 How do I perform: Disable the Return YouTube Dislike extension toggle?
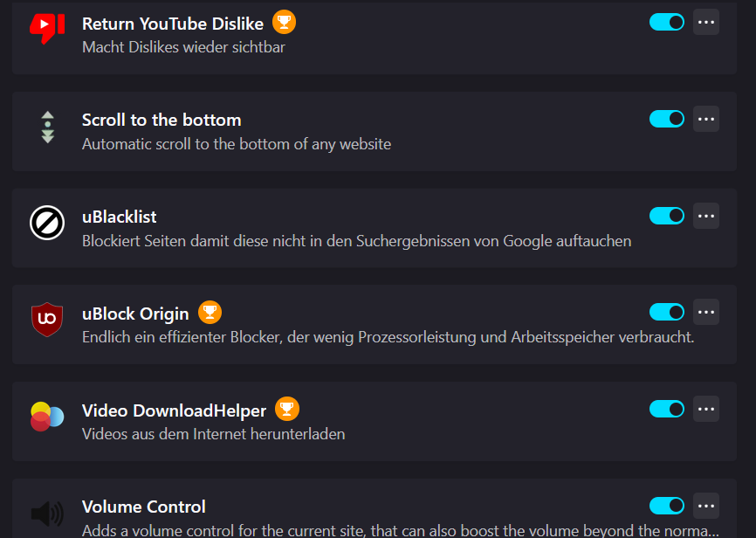(x=667, y=22)
